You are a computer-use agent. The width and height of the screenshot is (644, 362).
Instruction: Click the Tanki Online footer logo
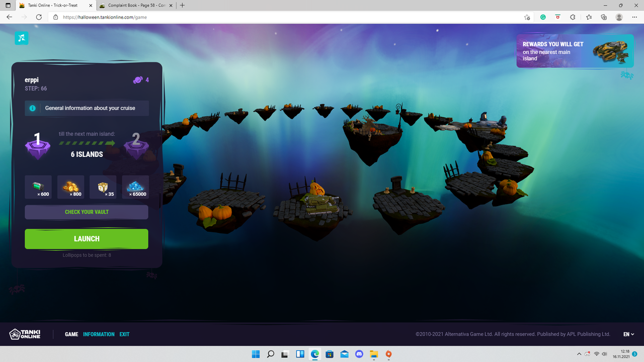tap(25, 334)
